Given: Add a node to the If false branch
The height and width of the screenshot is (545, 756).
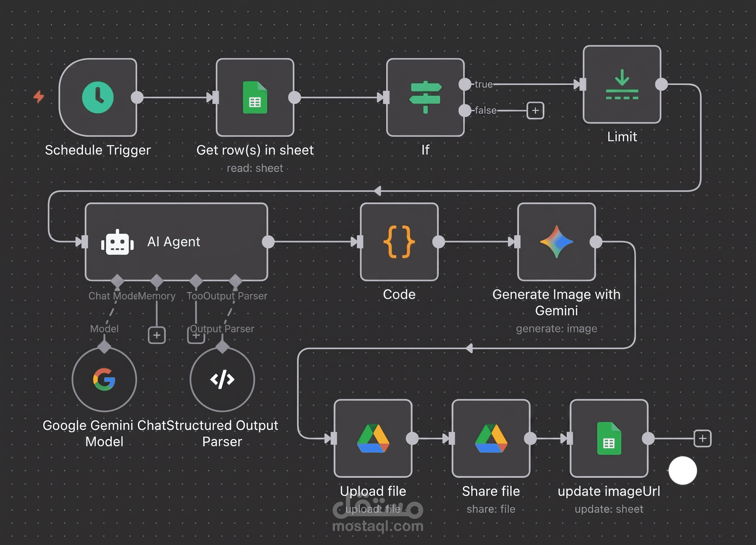Looking at the screenshot, I should (x=535, y=110).
